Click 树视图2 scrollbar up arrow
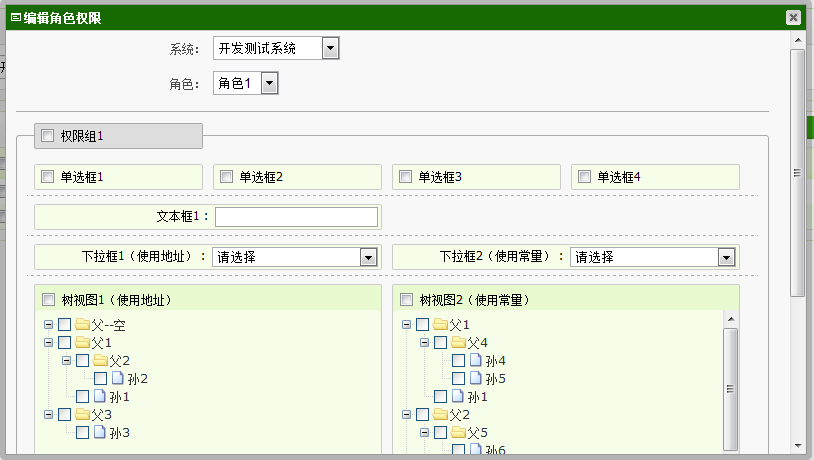 coord(730,319)
